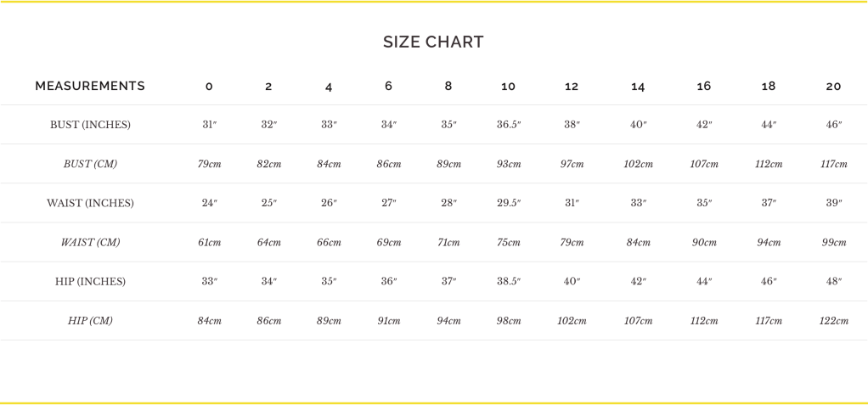Click the WAIST (INCHES) row label
The height and width of the screenshot is (405, 868).
click(90, 203)
